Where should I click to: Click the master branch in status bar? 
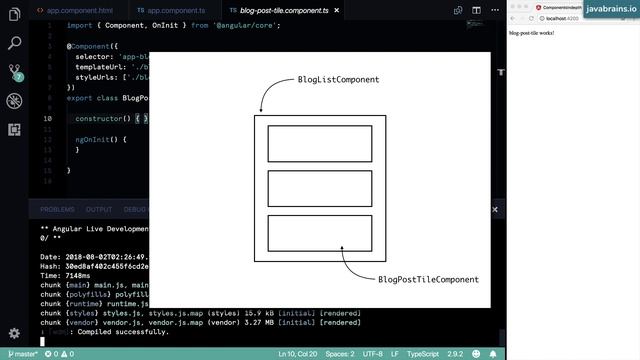[23, 354]
